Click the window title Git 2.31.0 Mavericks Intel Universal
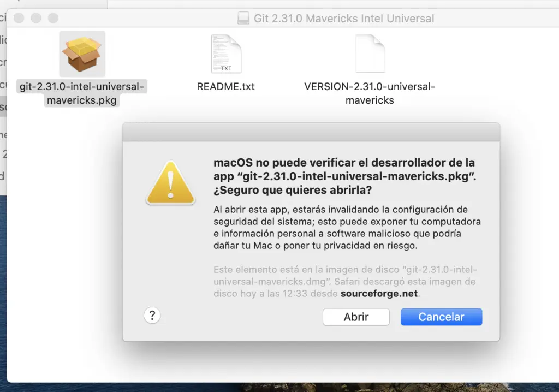Screen dimensions: 559x392 (344, 18)
